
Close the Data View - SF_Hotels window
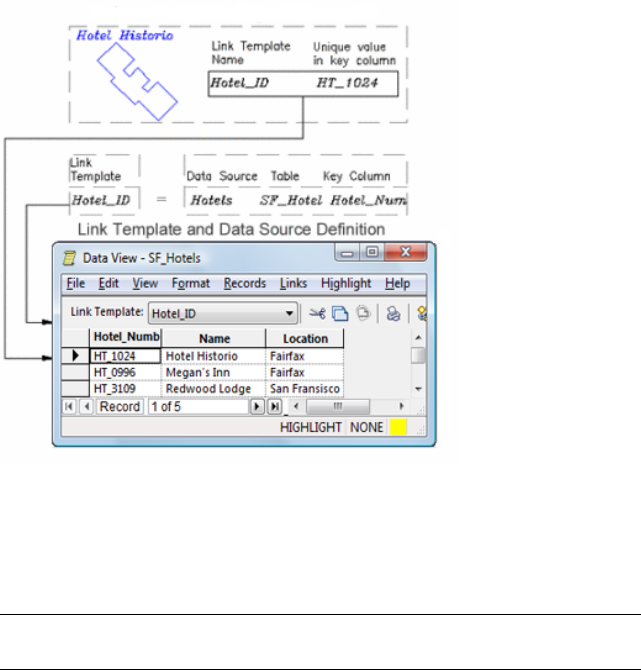coord(406,253)
